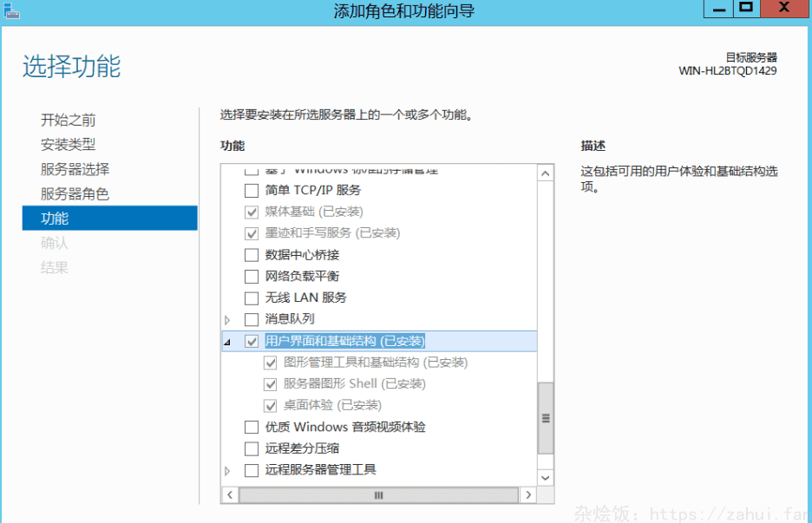Click the vertical scrollbar thumb
Screen dimensions: 812x523
pos(546,418)
